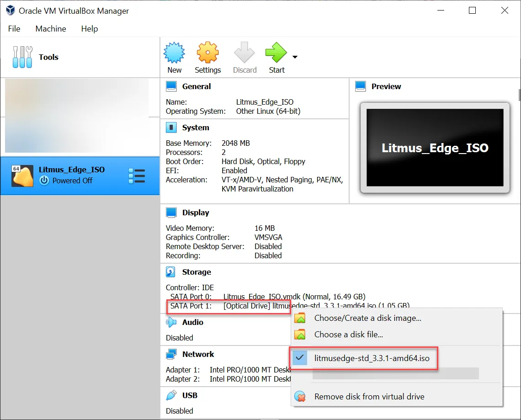Maximize the VirtualBox Manager window
This screenshot has width=521, height=420.
click(x=472, y=11)
